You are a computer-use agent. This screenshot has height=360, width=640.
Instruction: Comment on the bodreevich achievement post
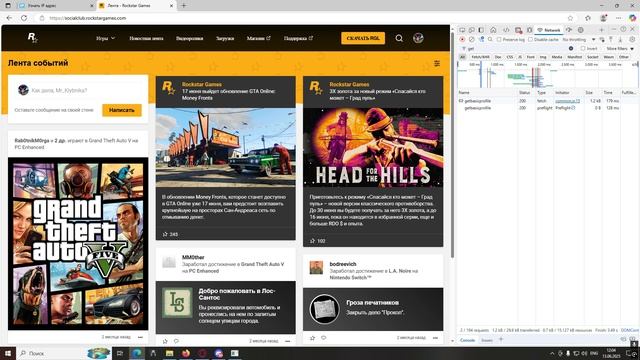[x=324, y=338]
